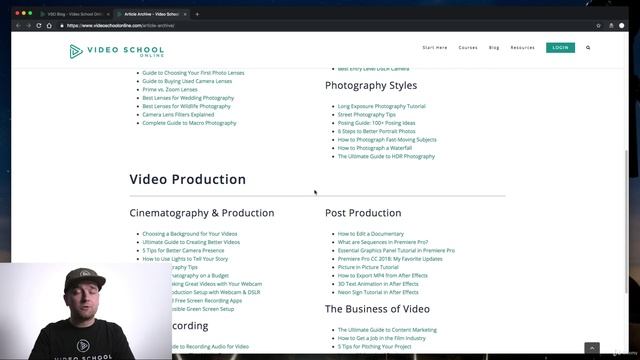Open 5 Tips for Pitching Your Project
640x360 pixels.
point(374,347)
